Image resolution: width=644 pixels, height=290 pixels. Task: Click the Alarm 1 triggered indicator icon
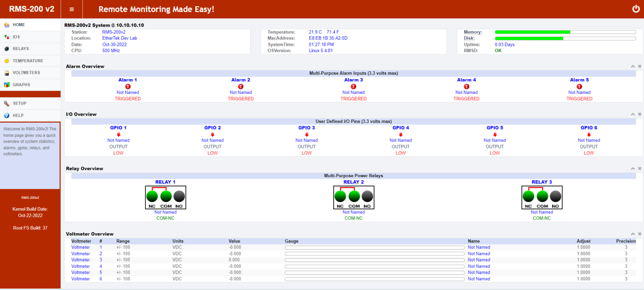127,86
